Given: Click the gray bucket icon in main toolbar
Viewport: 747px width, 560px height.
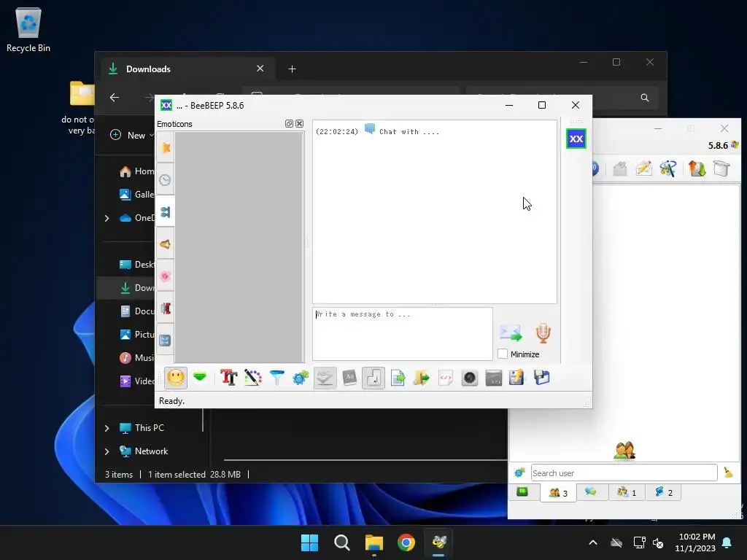Looking at the screenshot, I should click(721, 168).
